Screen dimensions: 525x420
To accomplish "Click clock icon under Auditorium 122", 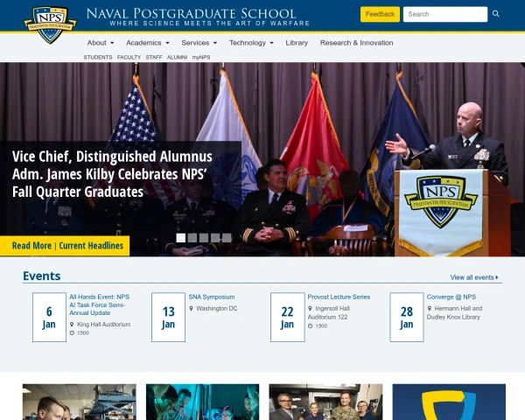I will (x=310, y=325).
